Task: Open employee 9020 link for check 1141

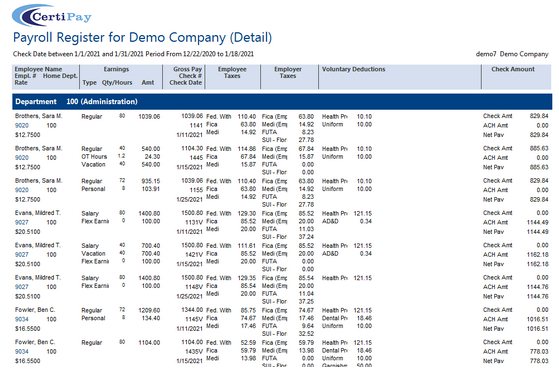Action: (22, 125)
